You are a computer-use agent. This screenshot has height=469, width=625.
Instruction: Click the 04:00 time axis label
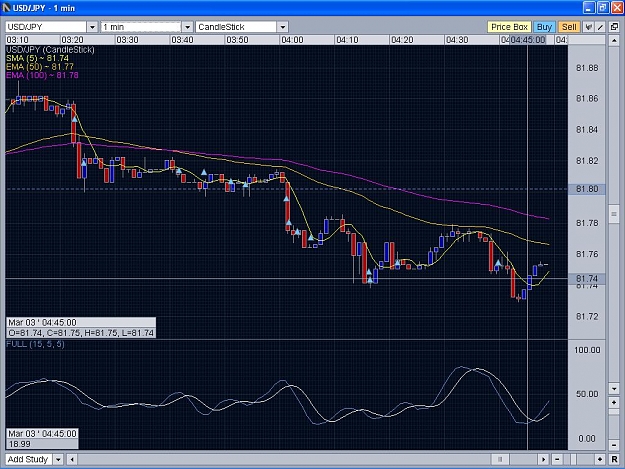(292, 40)
